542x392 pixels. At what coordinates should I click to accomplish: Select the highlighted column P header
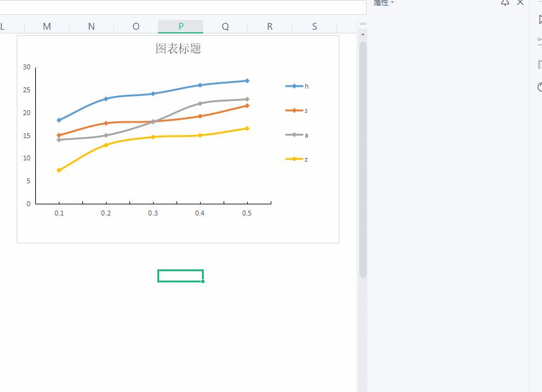180,27
